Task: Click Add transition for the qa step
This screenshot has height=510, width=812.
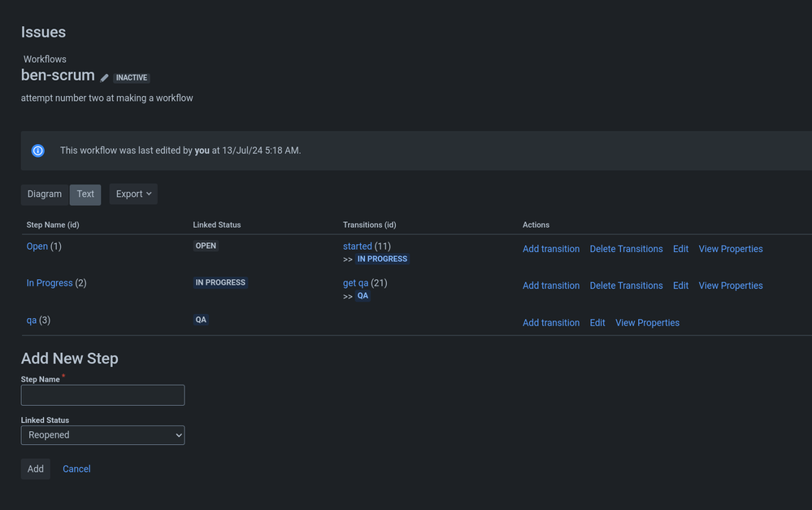Action: tap(551, 323)
